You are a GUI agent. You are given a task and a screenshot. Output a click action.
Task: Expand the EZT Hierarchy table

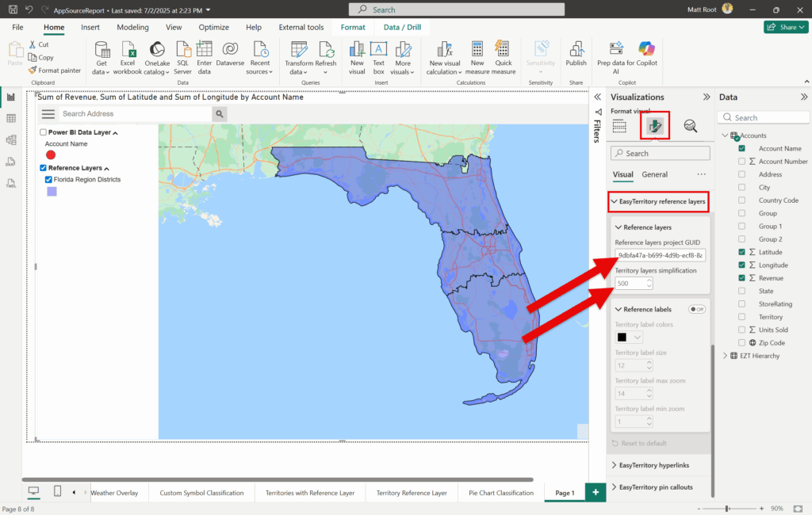tap(724, 356)
